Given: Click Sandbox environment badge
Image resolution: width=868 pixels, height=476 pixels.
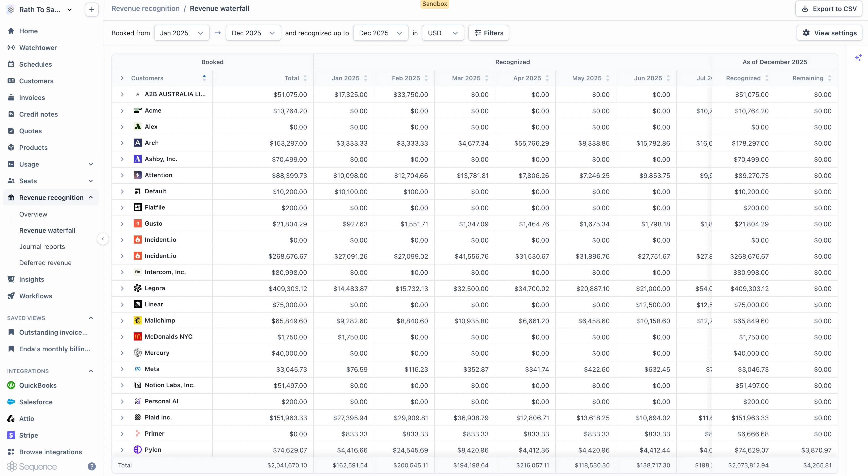Looking at the screenshot, I should (434, 4).
